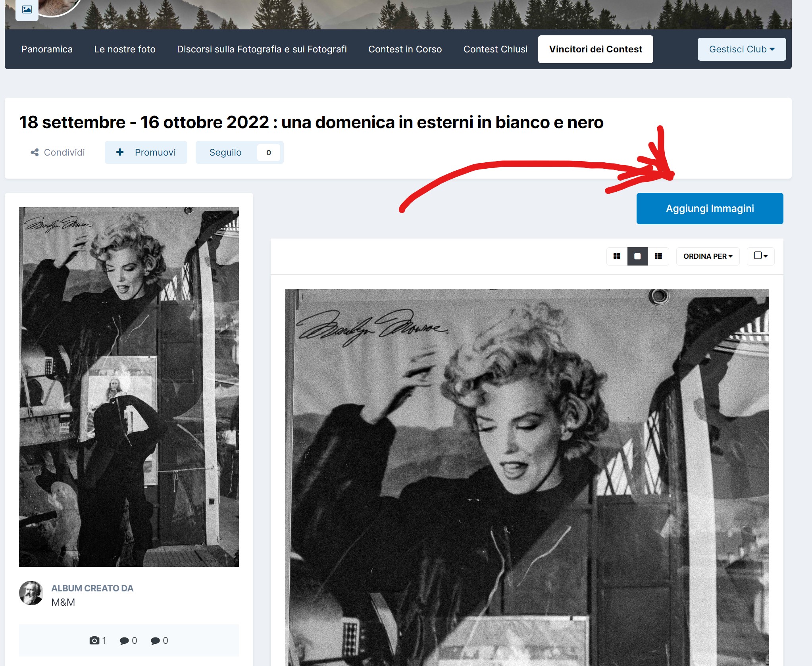This screenshot has width=812, height=666.
Task: Open Le nostre foto tab
Action: click(x=125, y=49)
